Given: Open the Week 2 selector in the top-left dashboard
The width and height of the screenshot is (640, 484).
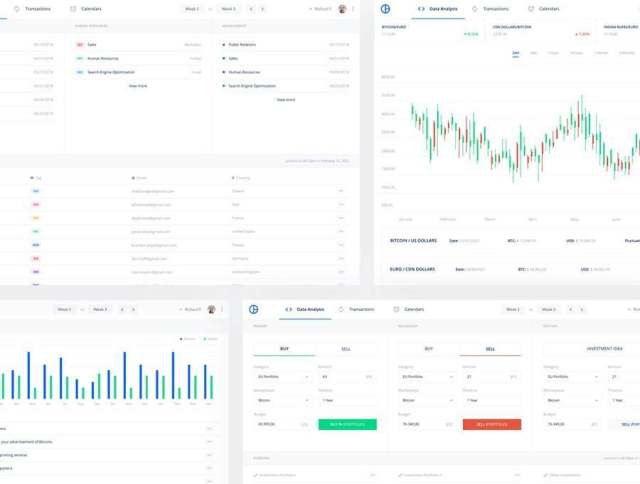Looking at the screenshot, I should pyautogui.click(x=229, y=9).
